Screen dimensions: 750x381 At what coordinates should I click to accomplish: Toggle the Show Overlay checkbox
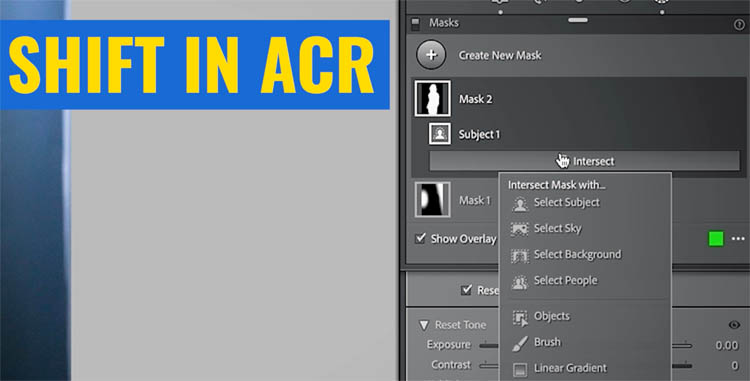coord(420,238)
